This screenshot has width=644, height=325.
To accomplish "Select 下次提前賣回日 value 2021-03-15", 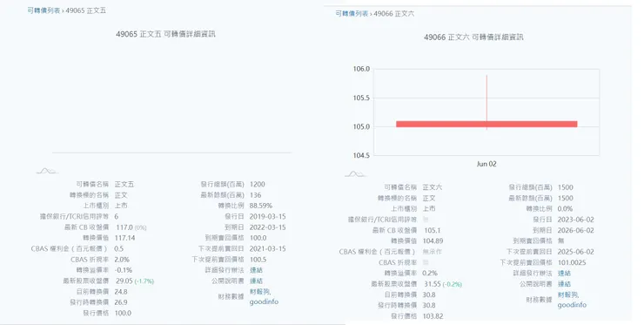I will pos(268,248).
